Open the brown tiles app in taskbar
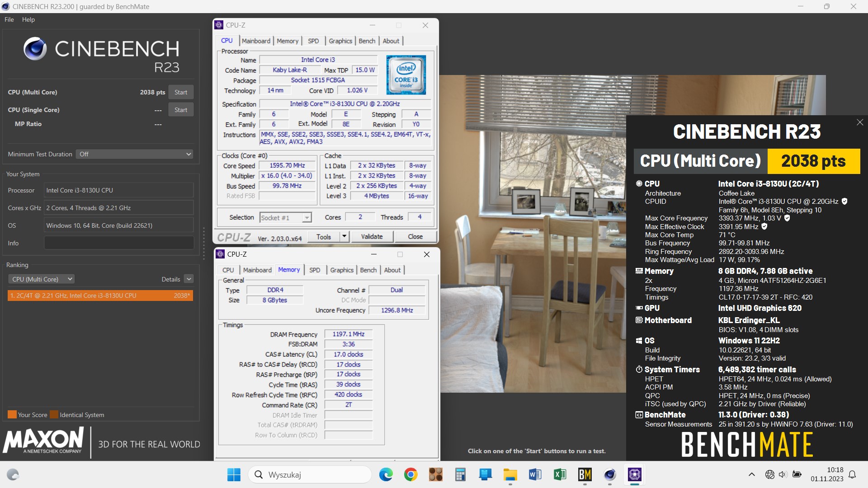The width and height of the screenshot is (868, 488). tap(435, 474)
